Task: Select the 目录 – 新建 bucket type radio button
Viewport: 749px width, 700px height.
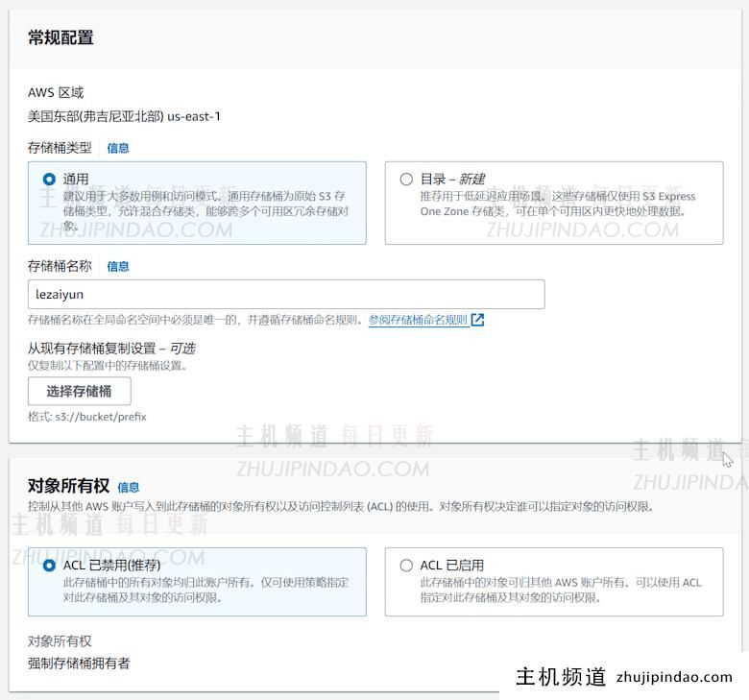Action: click(x=406, y=180)
